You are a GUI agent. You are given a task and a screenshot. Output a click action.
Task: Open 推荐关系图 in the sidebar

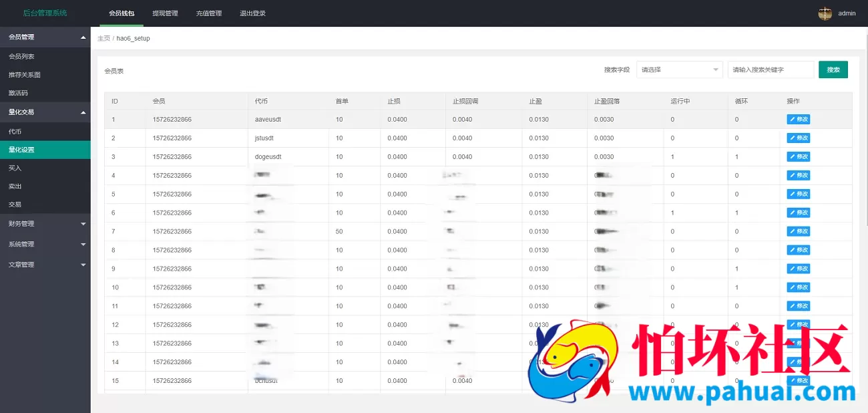[x=45, y=75]
